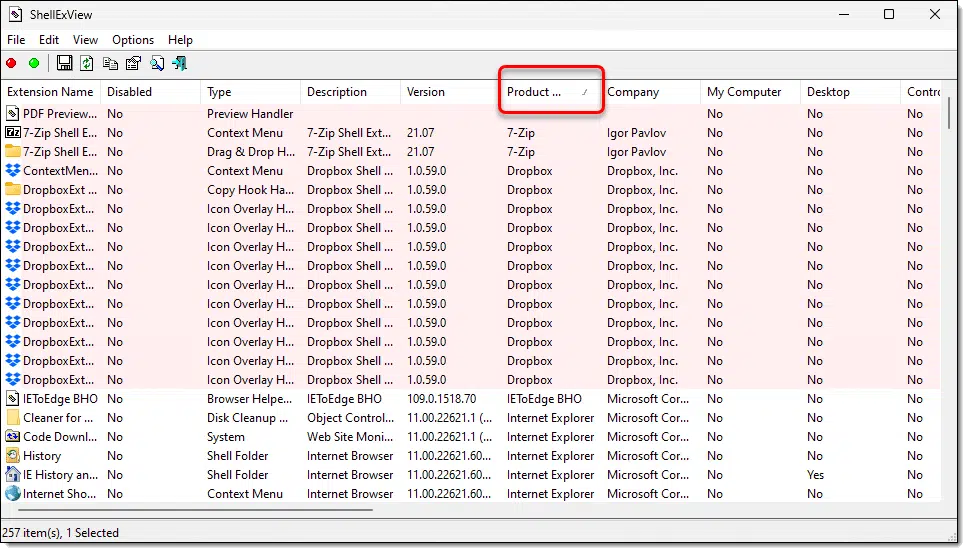The image size is (968, 553).
Task: Sort by the Product column header
Action: tap(551, 92)
